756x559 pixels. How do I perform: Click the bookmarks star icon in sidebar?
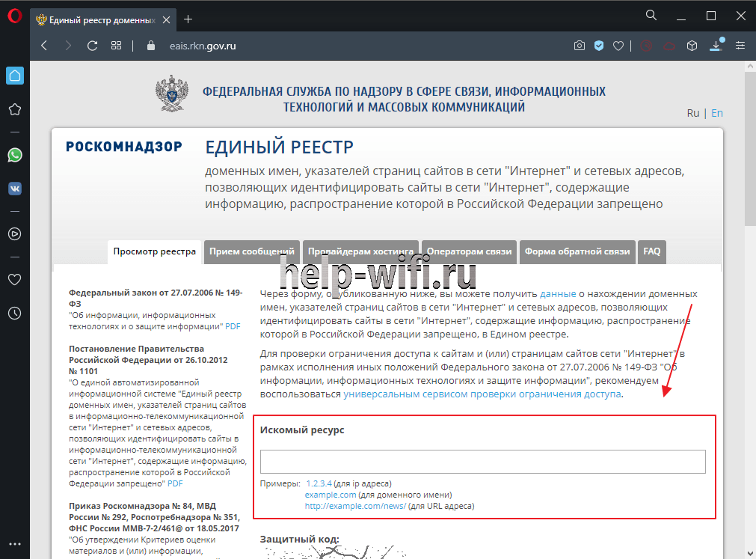pos(14,109)
